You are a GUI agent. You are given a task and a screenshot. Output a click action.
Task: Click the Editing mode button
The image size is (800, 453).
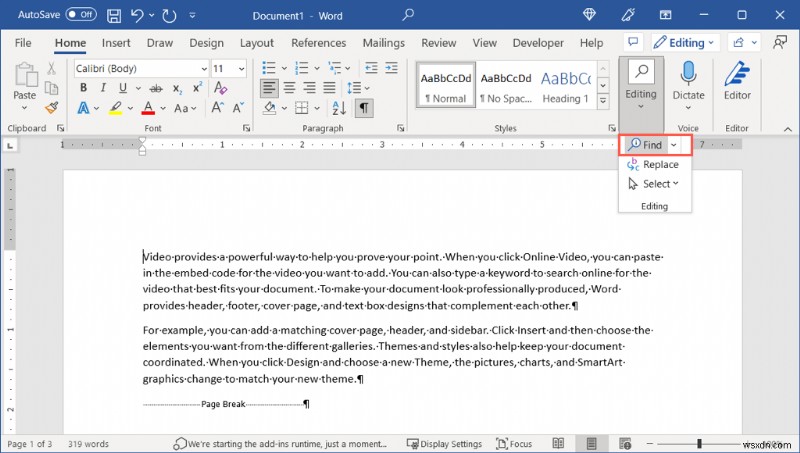coord(685,42)
